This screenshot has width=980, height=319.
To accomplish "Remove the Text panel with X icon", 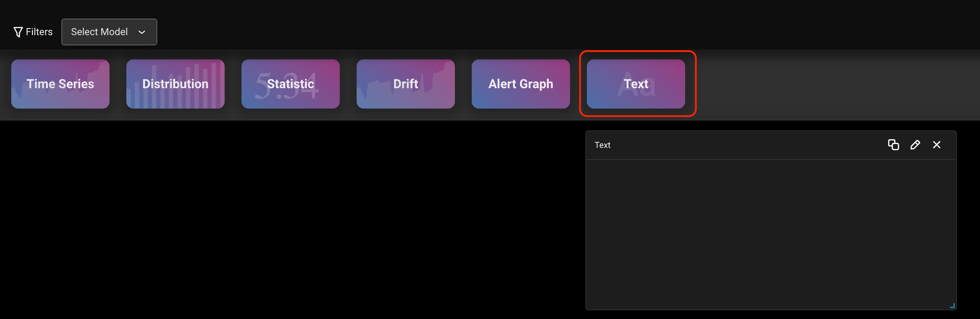I will click(x=937, y=145).
